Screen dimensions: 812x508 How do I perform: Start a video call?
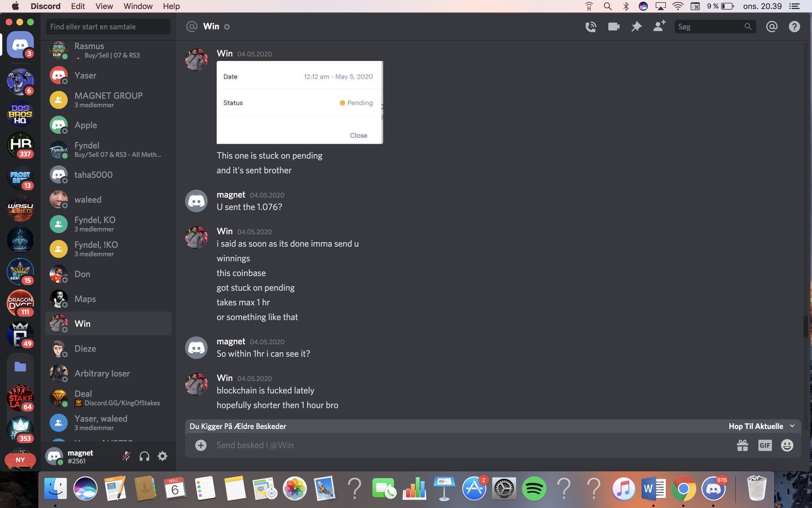tap(614, 27)
